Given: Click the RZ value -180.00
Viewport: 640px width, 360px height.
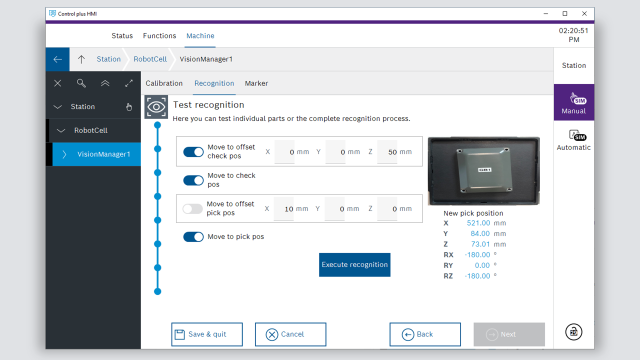Looking at the screenshot, I should (477, 276).
